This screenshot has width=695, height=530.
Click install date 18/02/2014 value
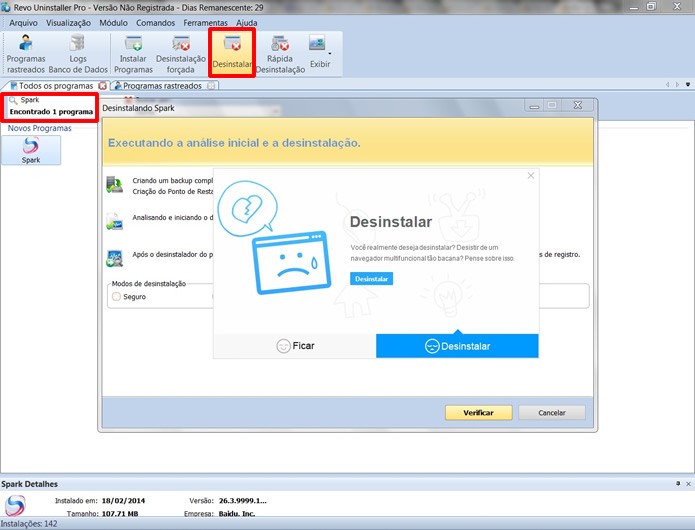click(x=123, y=501)
